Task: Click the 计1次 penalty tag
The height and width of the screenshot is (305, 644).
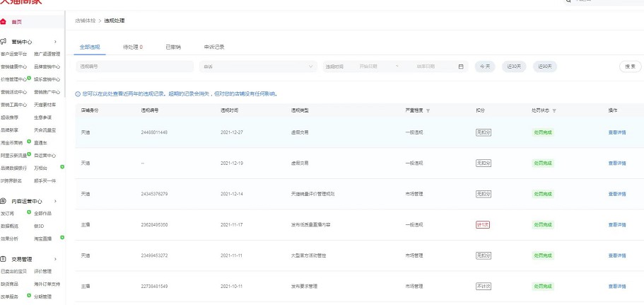Action: 483,225
